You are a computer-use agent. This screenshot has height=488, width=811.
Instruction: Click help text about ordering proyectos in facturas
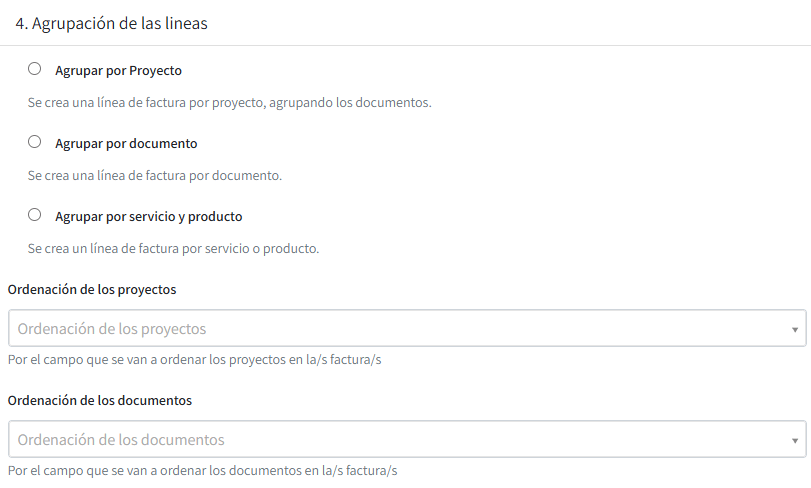194,359
